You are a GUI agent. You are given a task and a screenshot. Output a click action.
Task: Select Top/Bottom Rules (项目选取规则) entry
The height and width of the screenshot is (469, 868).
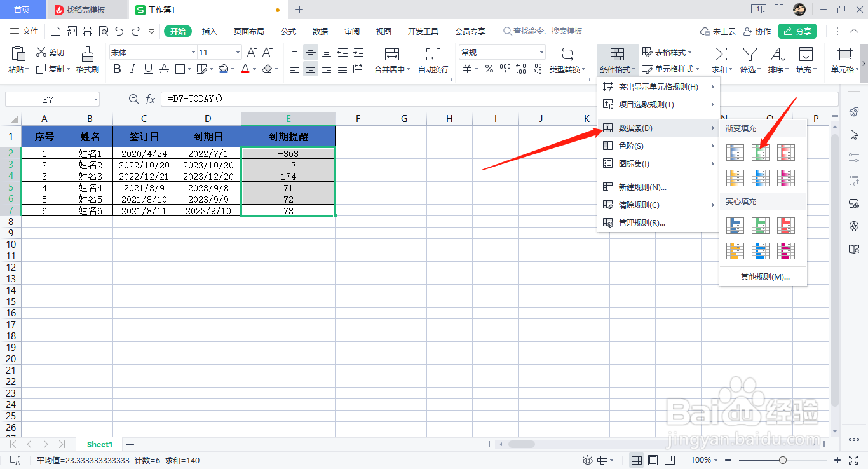pyautogui.click(x=658, y=104)
